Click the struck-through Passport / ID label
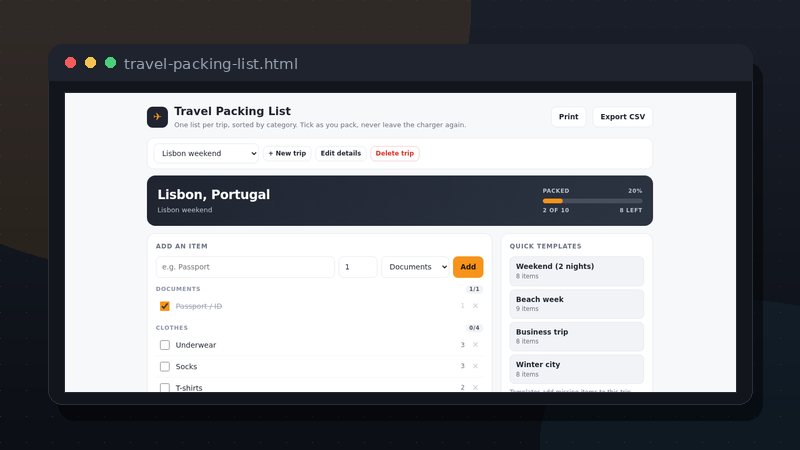The image size is (800, 450). (x=198, y=306)
